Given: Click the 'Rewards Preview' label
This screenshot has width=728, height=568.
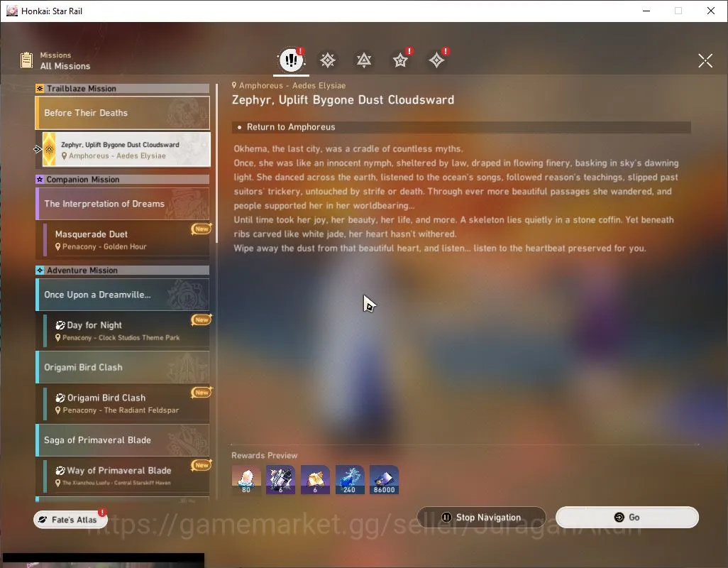Looking at the screenshot, I should 264,456.
